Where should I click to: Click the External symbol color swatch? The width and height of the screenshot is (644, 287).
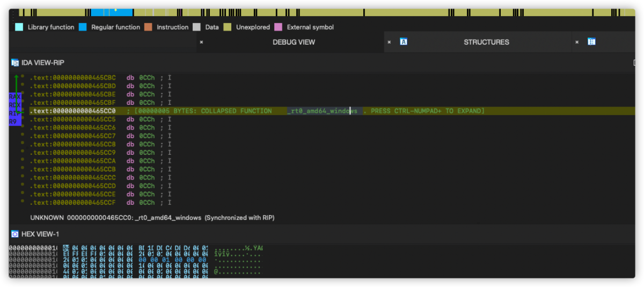[278, 27]
